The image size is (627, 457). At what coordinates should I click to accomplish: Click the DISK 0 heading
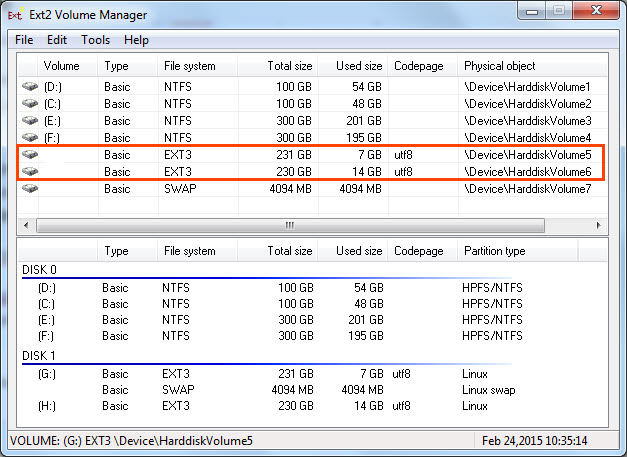(x=39, y=270)
